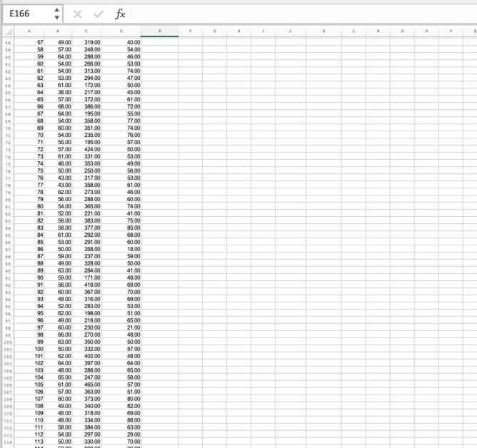This screenshot has width=477, height=448.
Task: Click the cancel entry X icon
Action: tap(77, 14)
